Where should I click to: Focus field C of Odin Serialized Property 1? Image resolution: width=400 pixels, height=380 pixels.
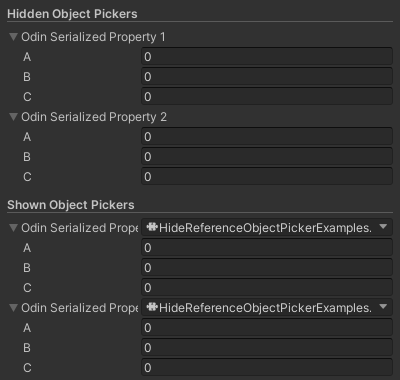point(267,96)
